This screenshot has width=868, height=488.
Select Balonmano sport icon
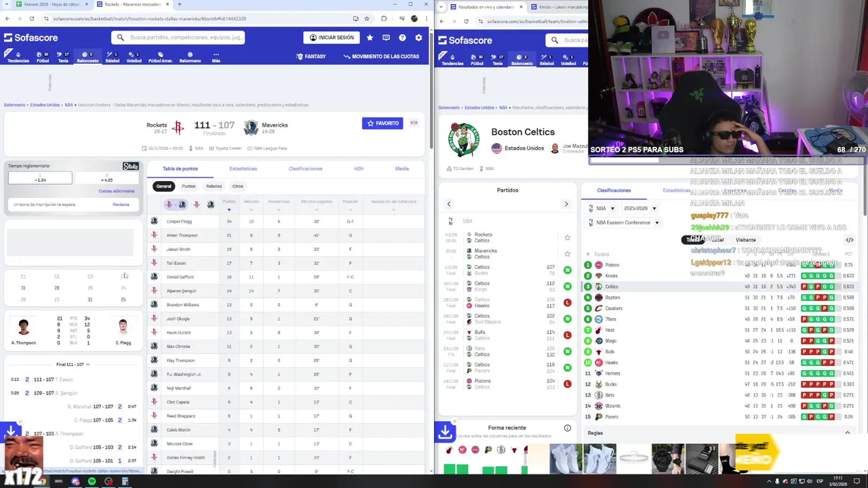[x=190, y=57]
